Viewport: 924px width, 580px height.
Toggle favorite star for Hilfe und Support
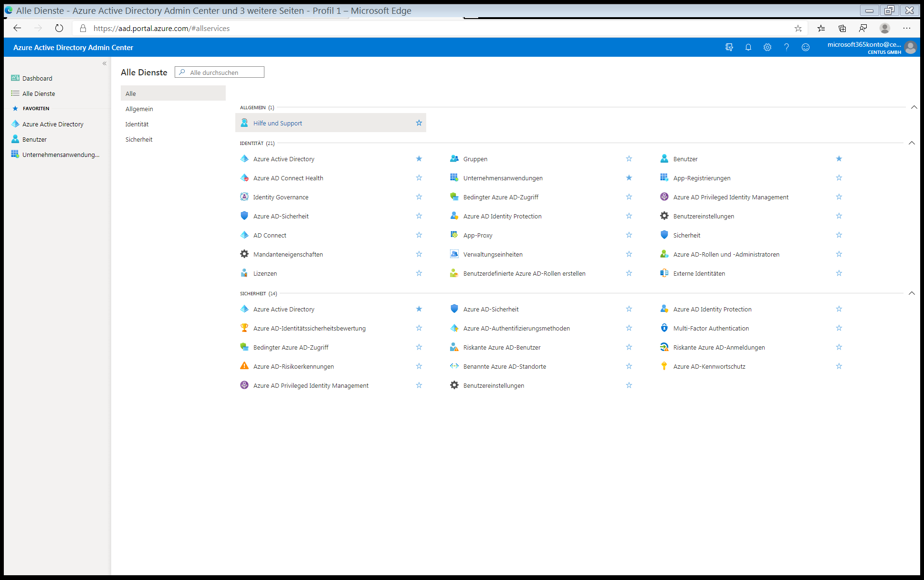pos(419,123)
